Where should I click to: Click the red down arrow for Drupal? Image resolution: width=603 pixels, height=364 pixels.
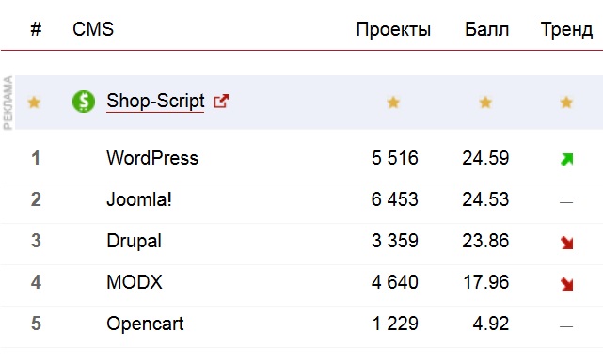[x=567, y=243]
